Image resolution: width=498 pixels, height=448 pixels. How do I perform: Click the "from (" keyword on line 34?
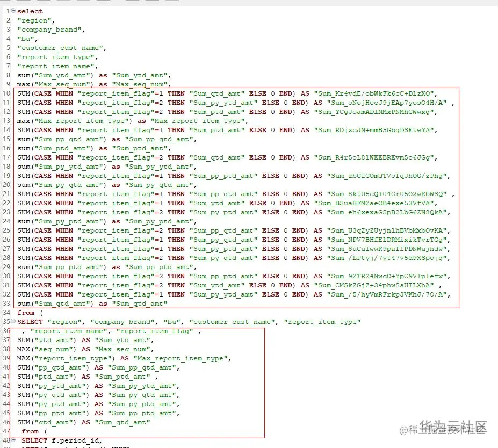(x=30, y=313)
